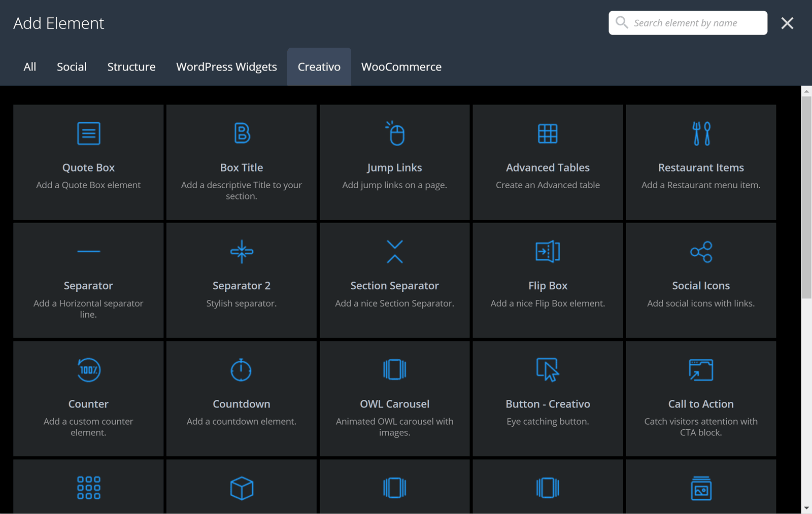Select the Social Icons sharing icon
Image resolution: width=812 pixels, height=514 pixels.
(701, 251)
